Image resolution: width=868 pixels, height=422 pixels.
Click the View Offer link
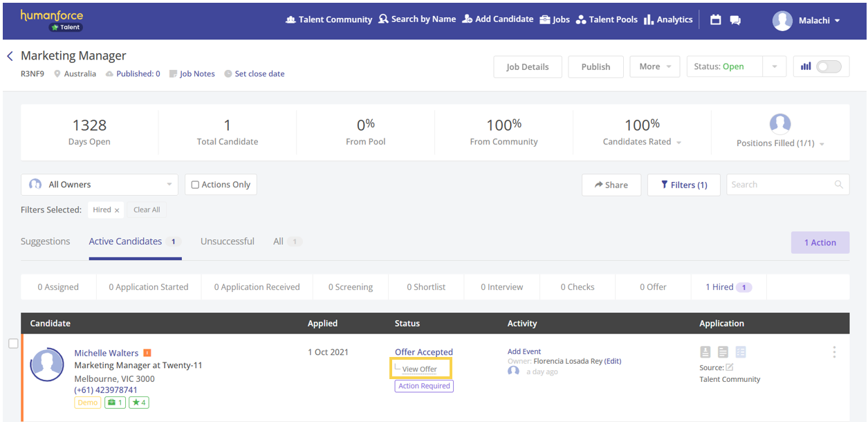coord(419,369)
